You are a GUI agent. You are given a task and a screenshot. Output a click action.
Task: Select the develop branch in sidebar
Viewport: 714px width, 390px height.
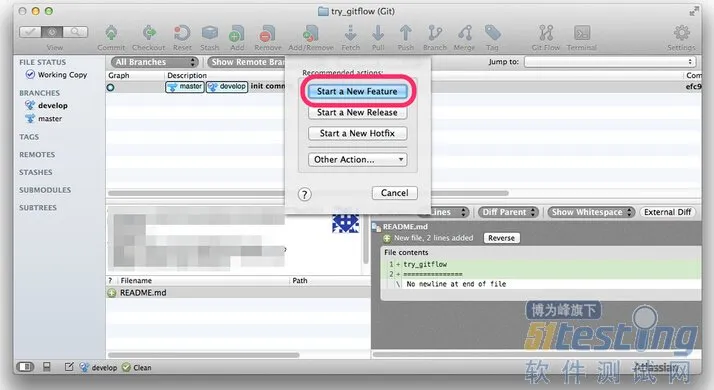[x=52, y=105]
